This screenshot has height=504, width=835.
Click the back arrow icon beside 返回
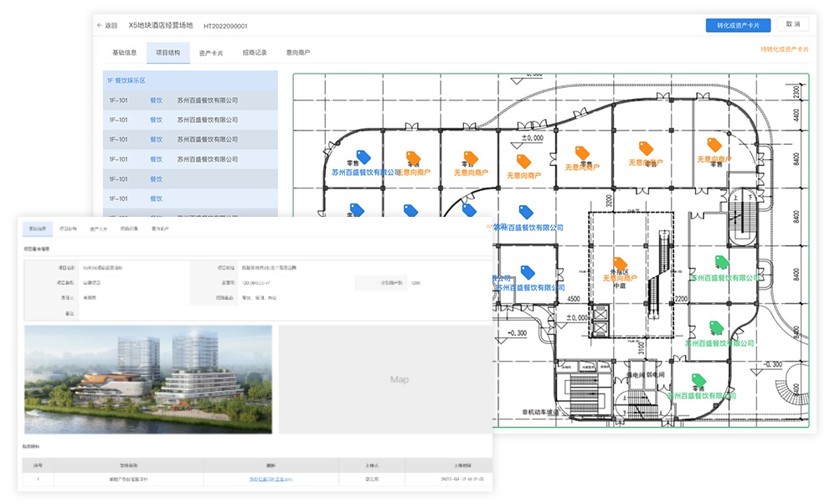100,25
